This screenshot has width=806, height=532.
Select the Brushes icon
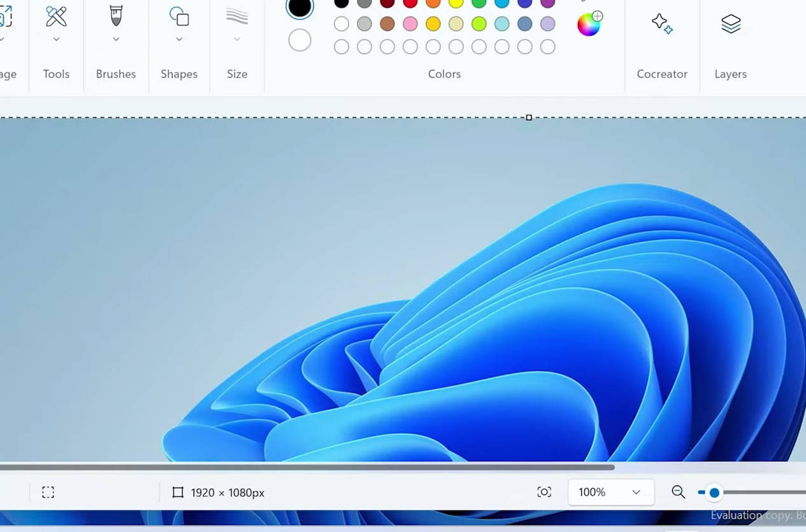click(x=115, y=17)
